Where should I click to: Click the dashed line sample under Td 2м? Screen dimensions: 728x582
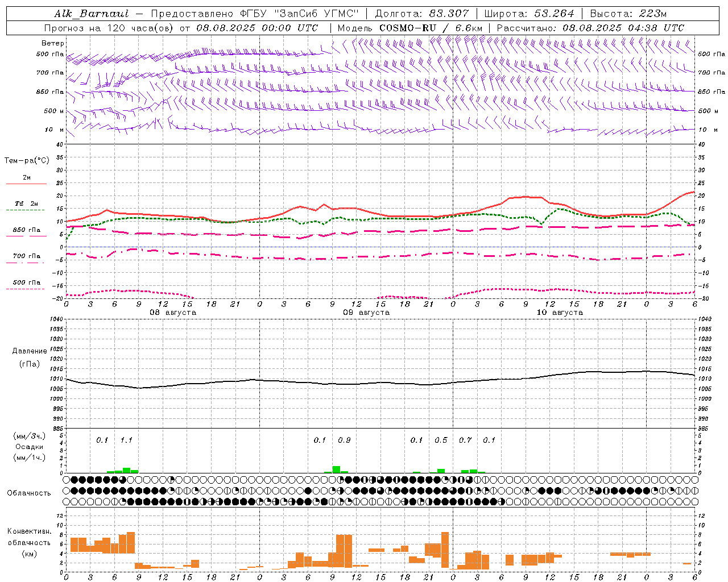(x=26, y=210)
